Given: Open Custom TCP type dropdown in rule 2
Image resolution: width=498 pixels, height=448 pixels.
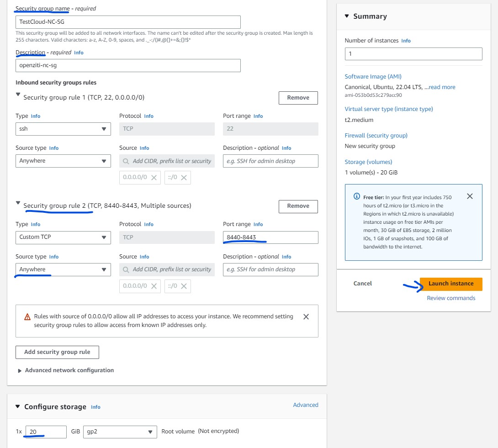Looking at the screenshot, I should tap(63, 237).
